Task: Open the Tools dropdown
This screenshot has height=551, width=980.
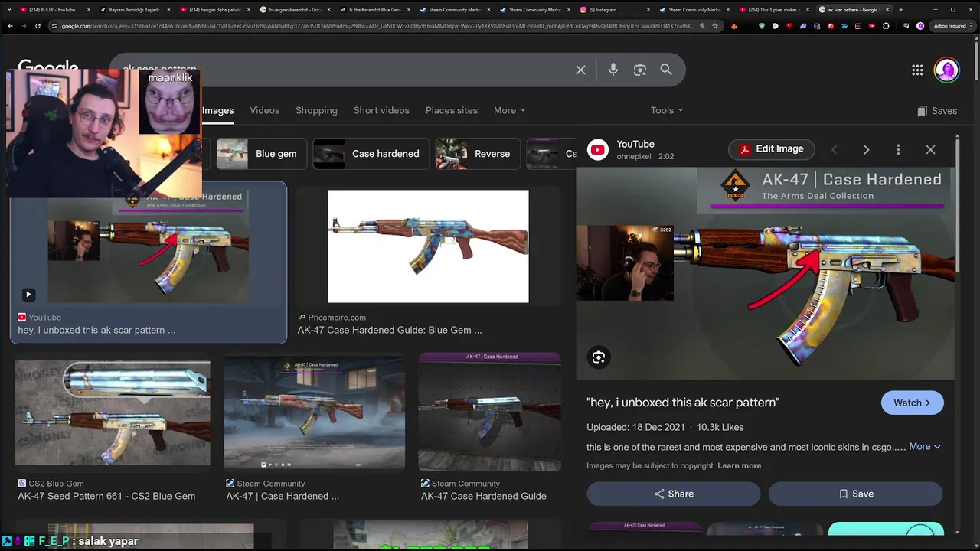Action: (666, 110)
